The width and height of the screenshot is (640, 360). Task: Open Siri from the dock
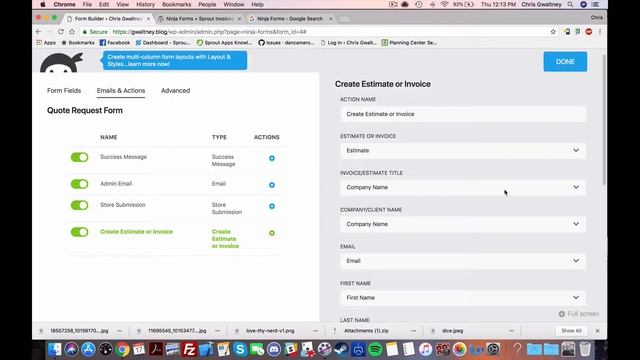pyautogui.click(x=71, y=349)
